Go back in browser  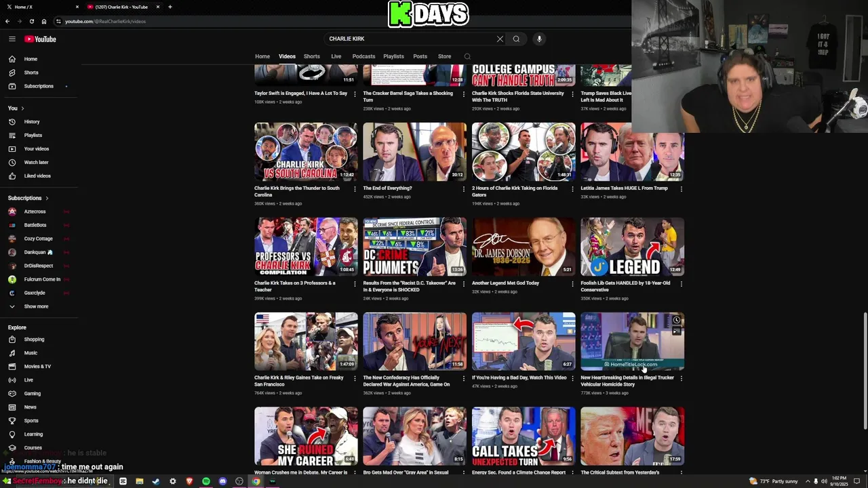pos(7,21)
